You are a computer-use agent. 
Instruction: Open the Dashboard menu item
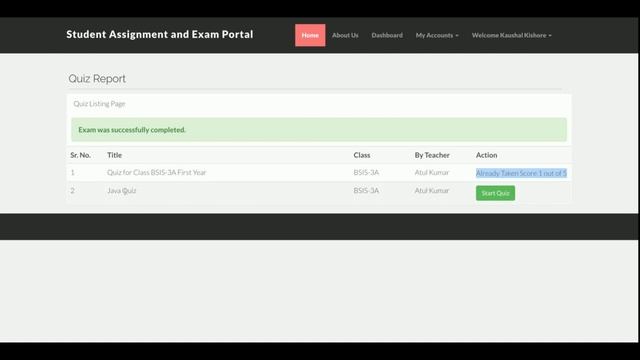tap(387, 35)
